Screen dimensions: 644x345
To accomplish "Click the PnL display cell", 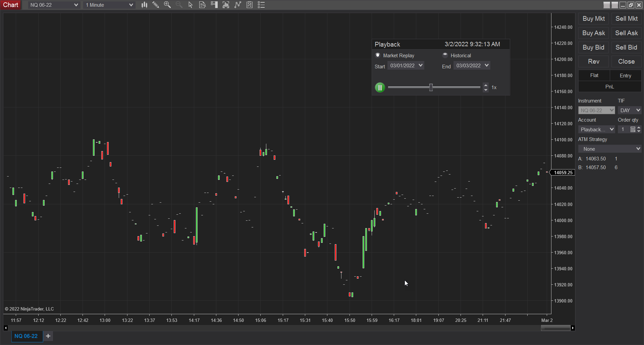I will [610, 87].
